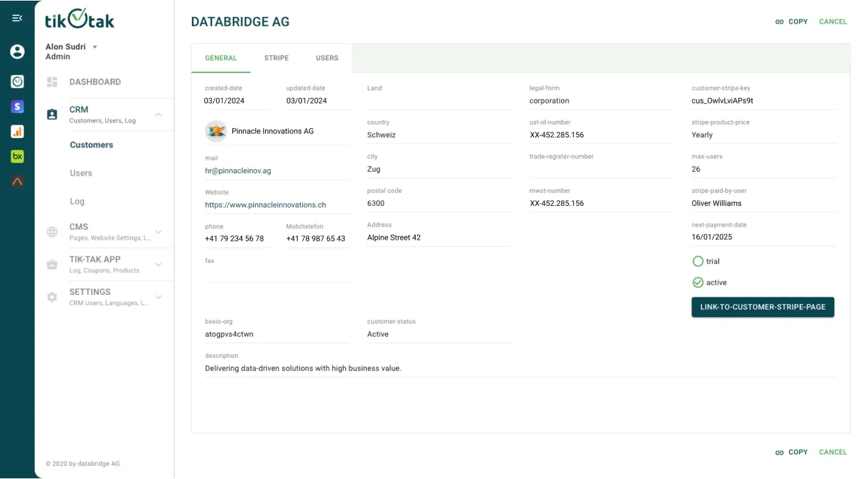This screenshot has width=868, height=479.
Task: Click the bottom CANCEL button
Action: (833, 453)
